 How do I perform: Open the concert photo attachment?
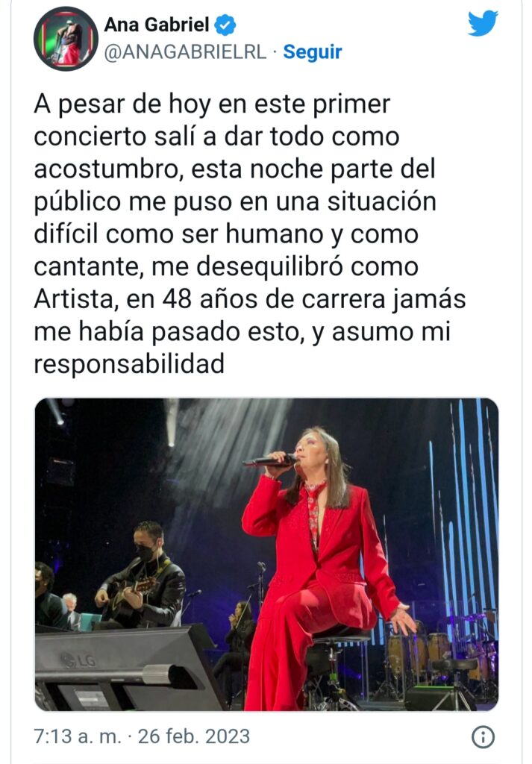pyautogui.click(x=266, y=554)
